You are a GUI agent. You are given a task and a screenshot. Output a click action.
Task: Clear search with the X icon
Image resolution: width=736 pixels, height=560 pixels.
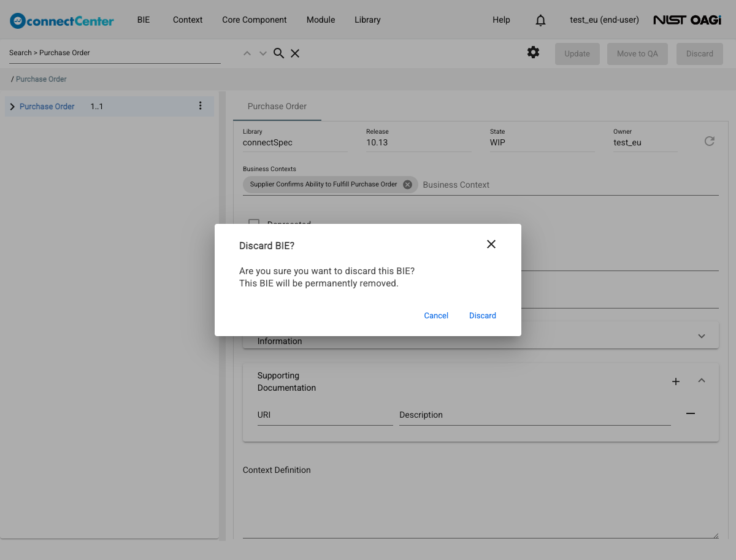[x=295, y=53]
